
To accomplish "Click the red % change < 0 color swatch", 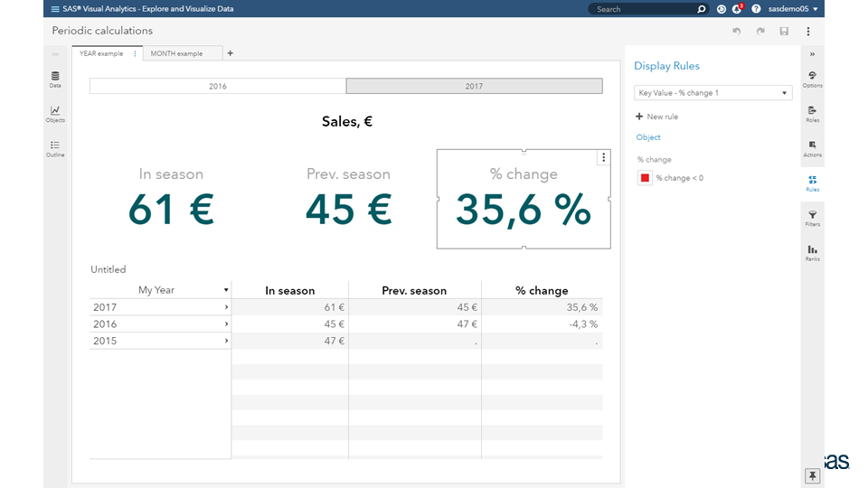I will [645, 178].
